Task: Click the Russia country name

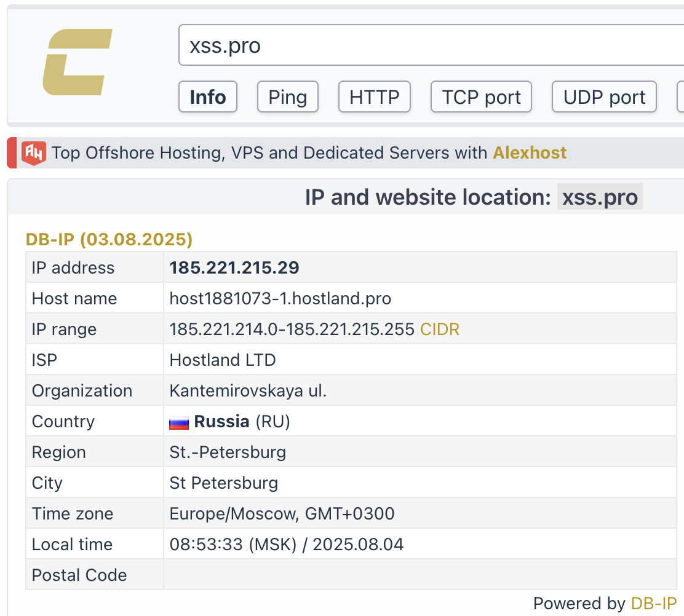Action: tap(221, 422)
